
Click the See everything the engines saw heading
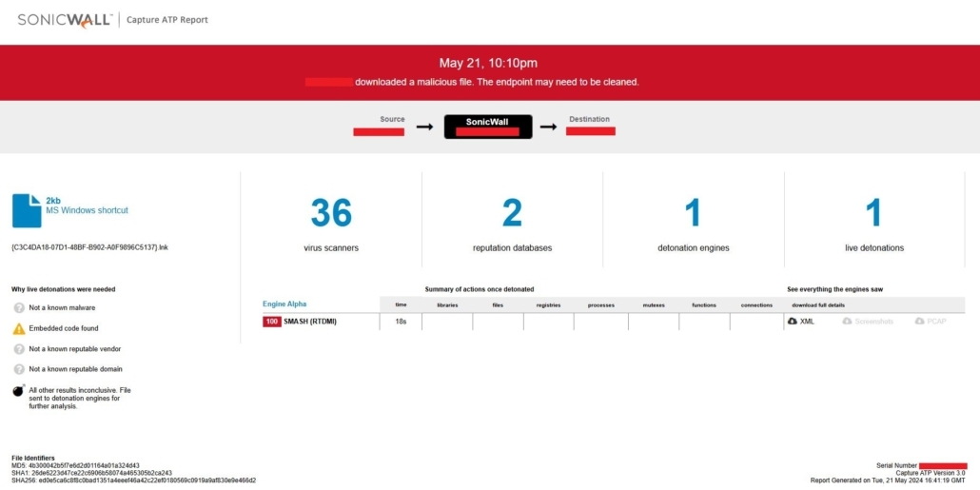[835, 289]
